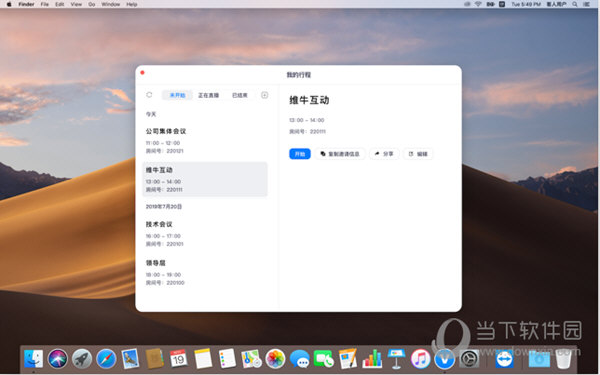Open the Edit menu
The height and width of the screenshot is (375, 600).
point(60,4)
